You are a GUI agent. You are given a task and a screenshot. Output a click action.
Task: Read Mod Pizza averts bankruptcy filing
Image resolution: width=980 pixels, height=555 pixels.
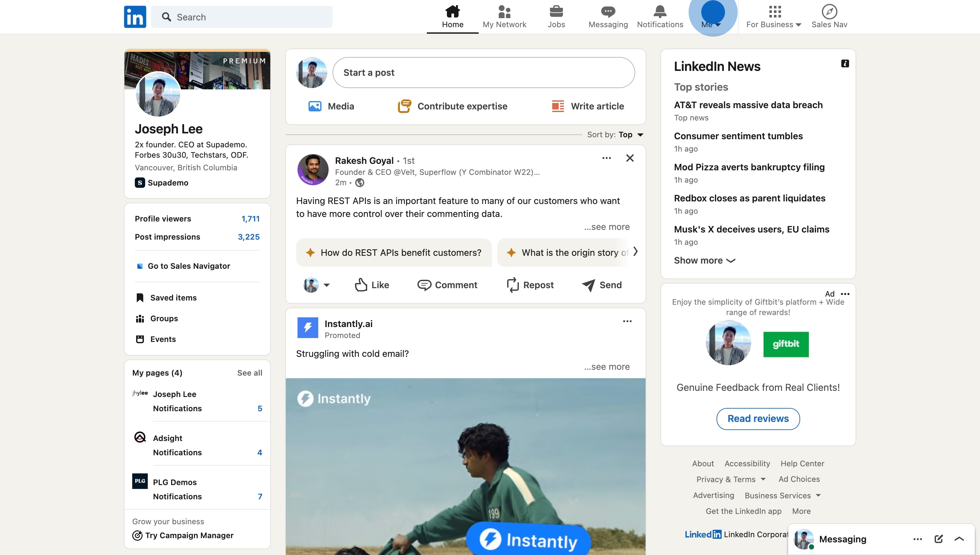pyautogui.click(x=749, y=167)
